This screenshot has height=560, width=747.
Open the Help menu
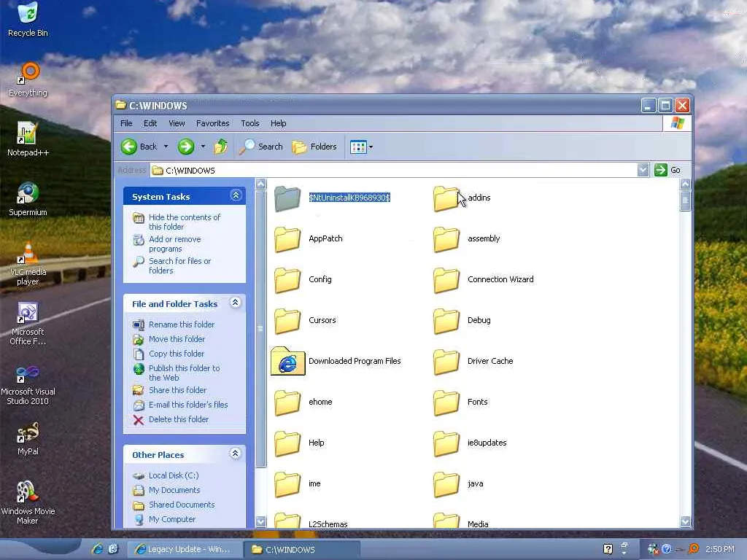click(278, 123)
